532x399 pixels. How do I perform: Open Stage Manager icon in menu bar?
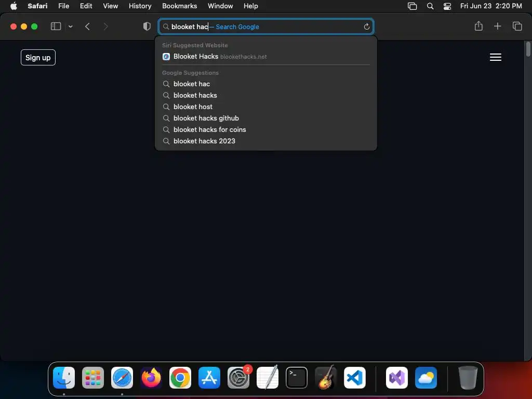point(412,6)
